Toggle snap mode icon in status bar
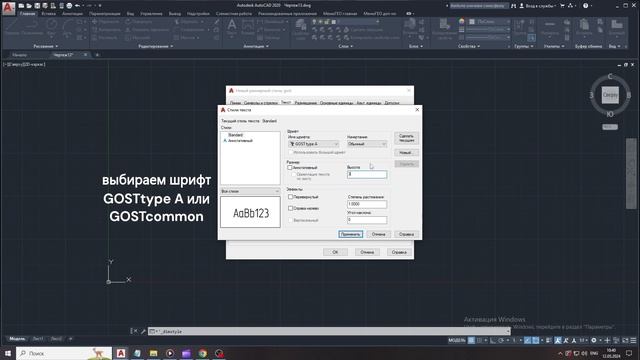Image resolution: width=640 pixels, height=360 pixels. click(x=479, y=340)
